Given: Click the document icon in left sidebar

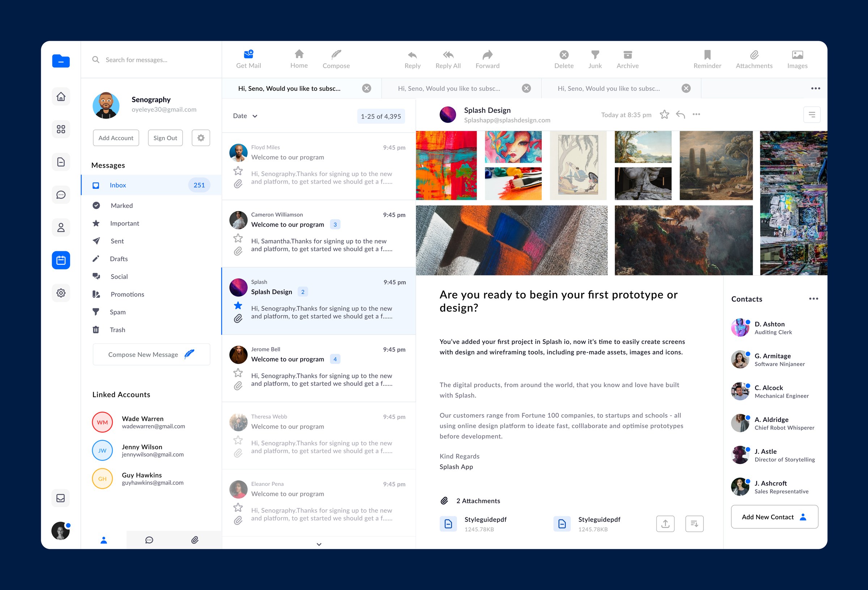Looking at the screenshot, I should [x=61, y=162].
